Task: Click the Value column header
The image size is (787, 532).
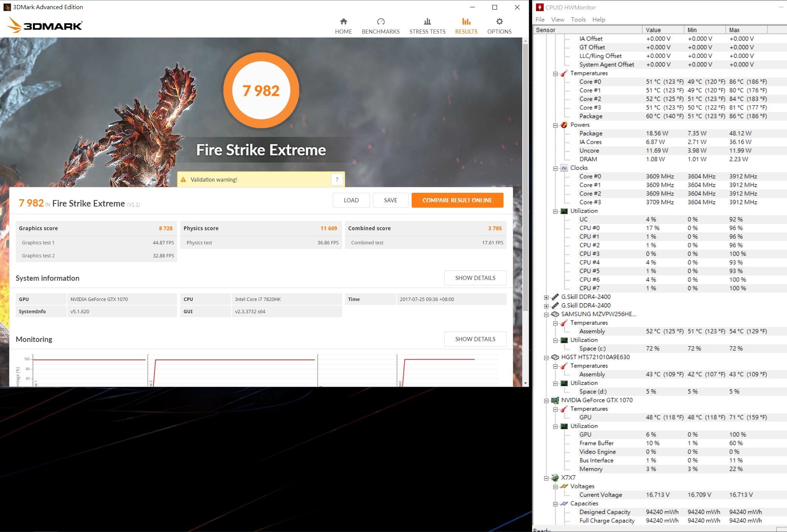Action: [663, 30]
